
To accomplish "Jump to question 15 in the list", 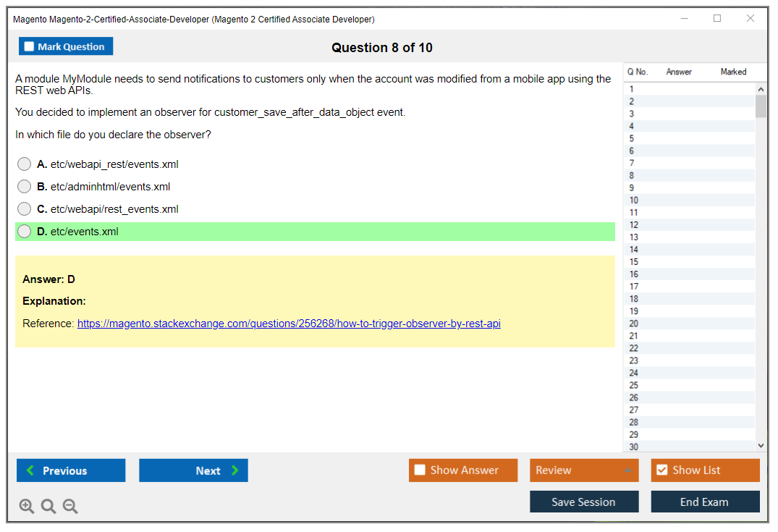I will 634,262.
